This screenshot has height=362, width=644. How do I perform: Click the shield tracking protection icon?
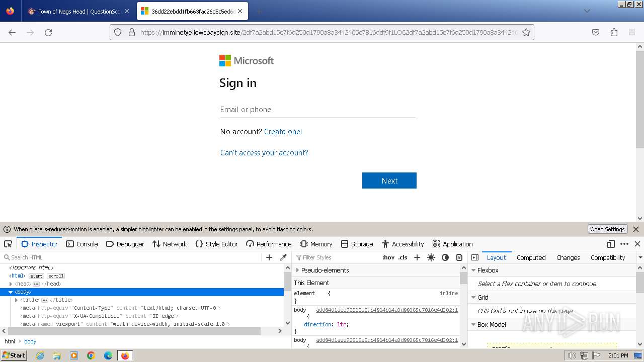pyautogui.click(x=118, y=32)
